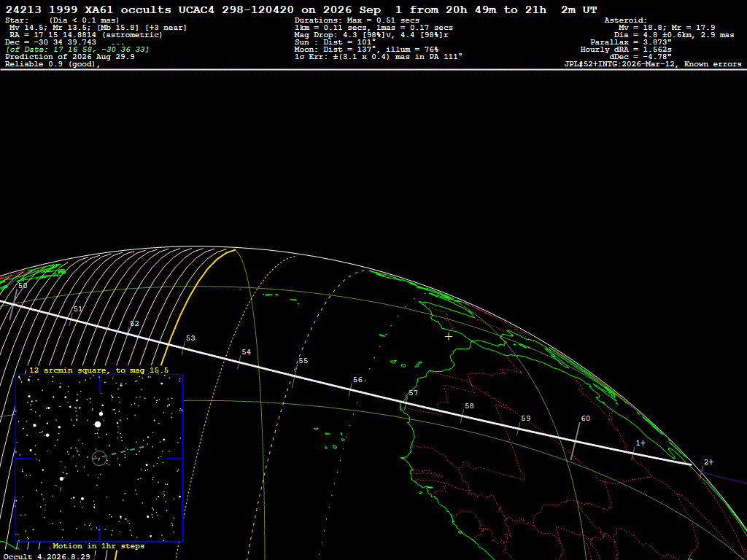Click the circled target star in chart

click(99, 458)
